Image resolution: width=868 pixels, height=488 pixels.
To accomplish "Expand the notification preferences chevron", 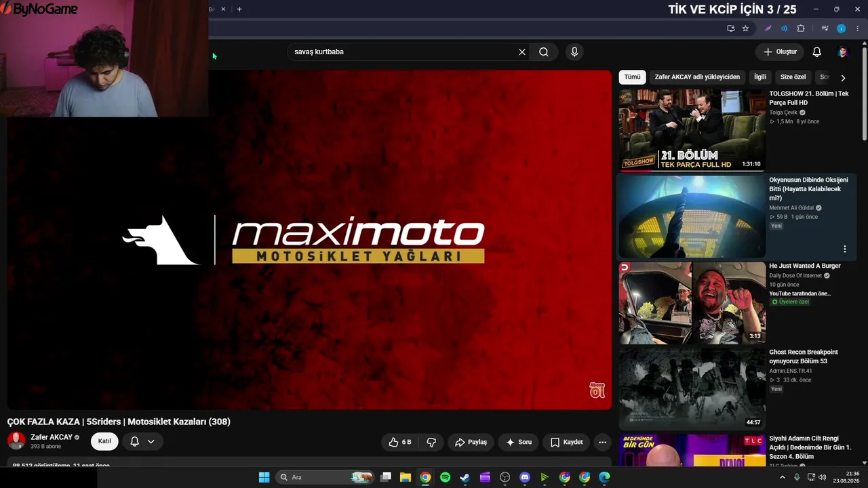I will (151, 441).
